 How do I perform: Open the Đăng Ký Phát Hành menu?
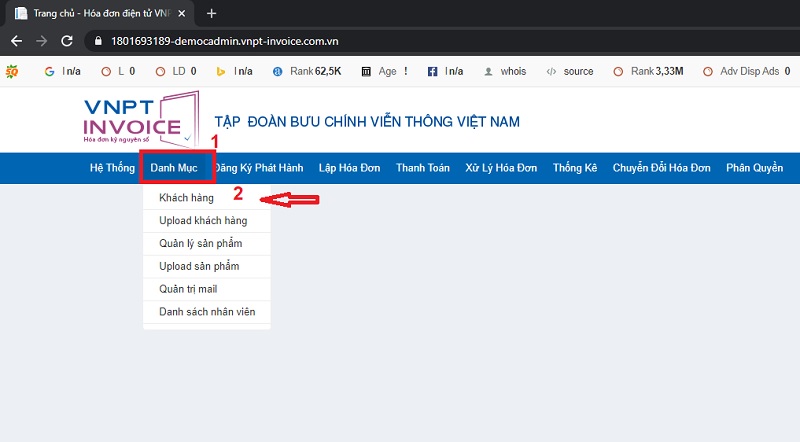click(x=259, y=168)
